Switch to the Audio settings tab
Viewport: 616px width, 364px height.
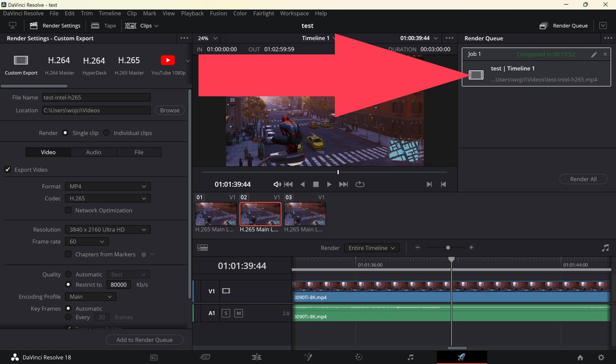[93, 152]
